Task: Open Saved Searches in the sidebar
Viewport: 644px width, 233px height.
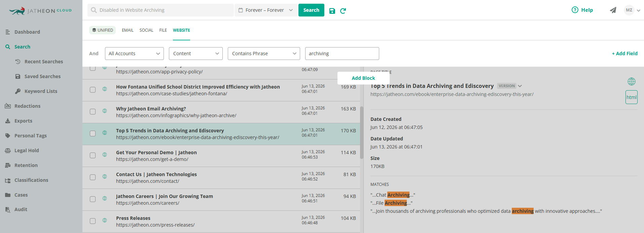Action: (42, 76)
